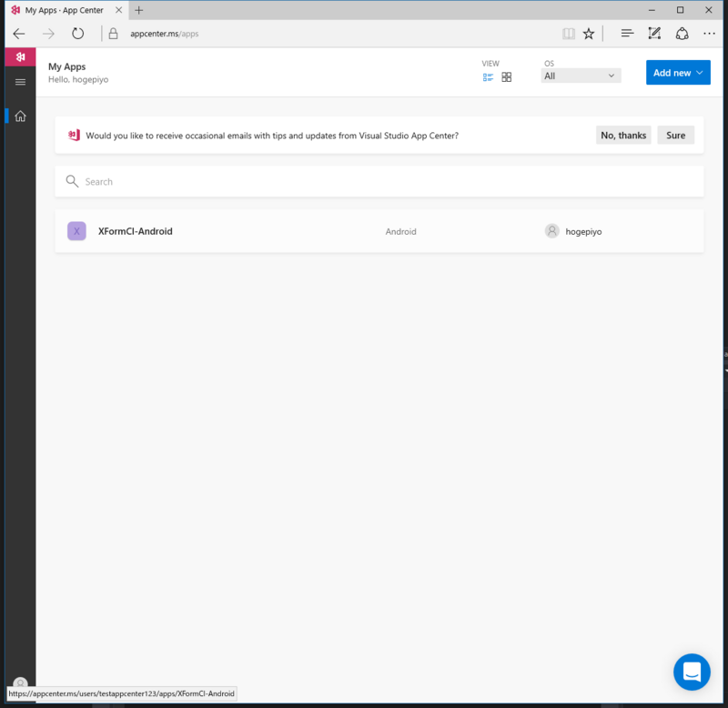
Task: Click the My Apps page title
Action: (66, 66)
